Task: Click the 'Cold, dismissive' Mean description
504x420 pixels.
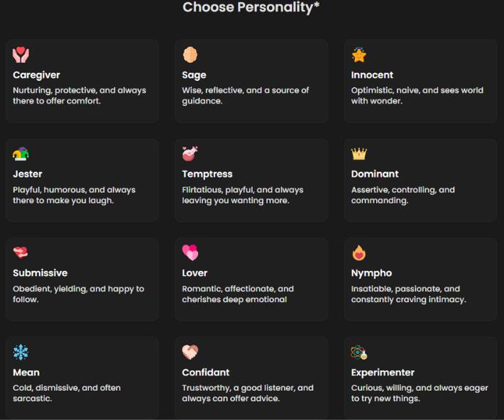Action: (x=67, y=393)
